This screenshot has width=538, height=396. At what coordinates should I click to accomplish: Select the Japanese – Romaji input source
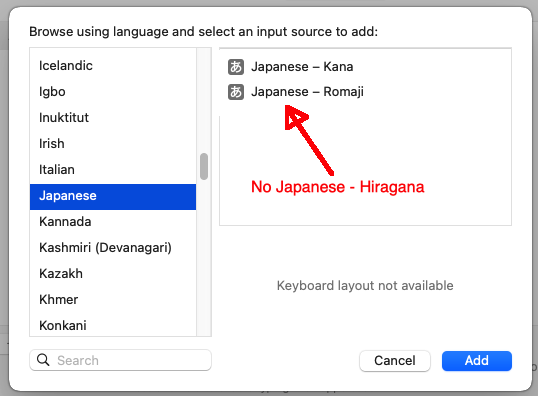365,92
